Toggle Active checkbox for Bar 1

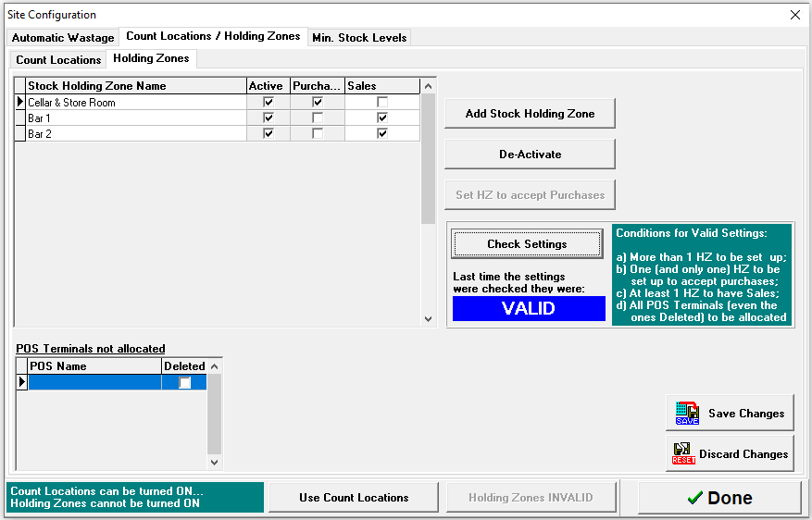click(269, 118)
